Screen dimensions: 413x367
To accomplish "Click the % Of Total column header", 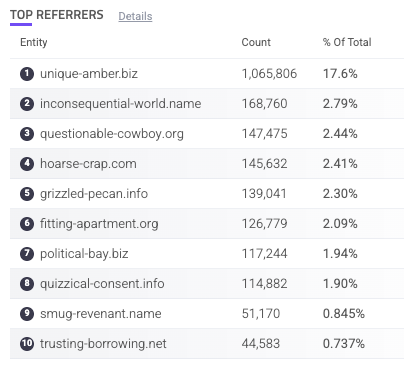I will click(347, 42).
